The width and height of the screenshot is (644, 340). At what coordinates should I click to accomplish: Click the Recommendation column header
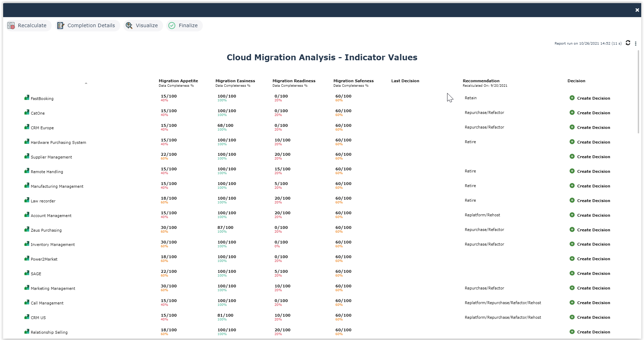point(481,81)
